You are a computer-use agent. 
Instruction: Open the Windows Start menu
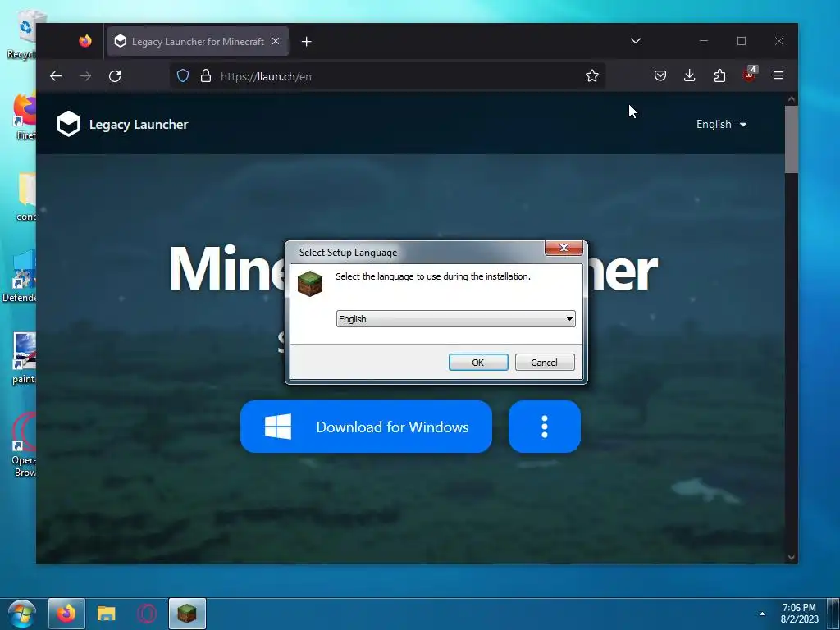point(21,614)
